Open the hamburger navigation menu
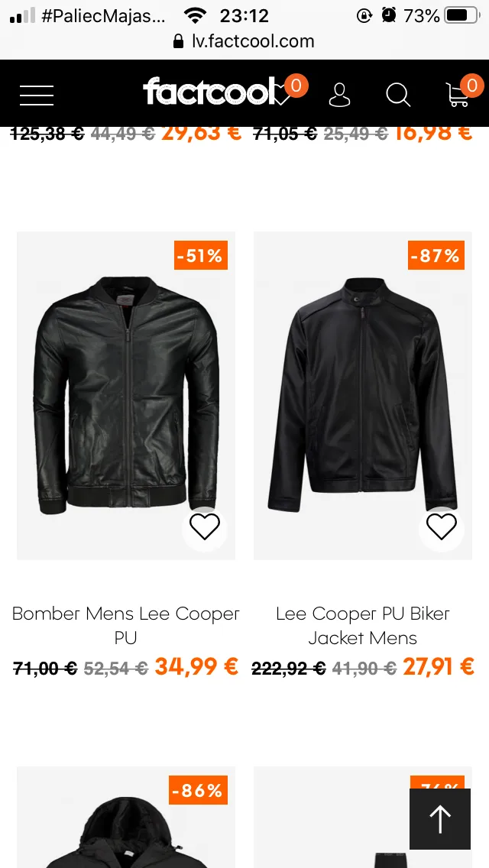 click(37, 96)
